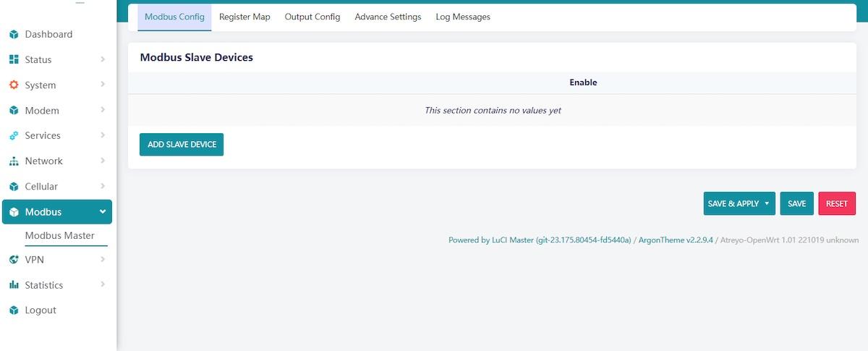The width and height of the screenshot is (868, 351).
Task: Select Modbus Master submenu item
Action: pyautogui.click(x=59, y=235)
